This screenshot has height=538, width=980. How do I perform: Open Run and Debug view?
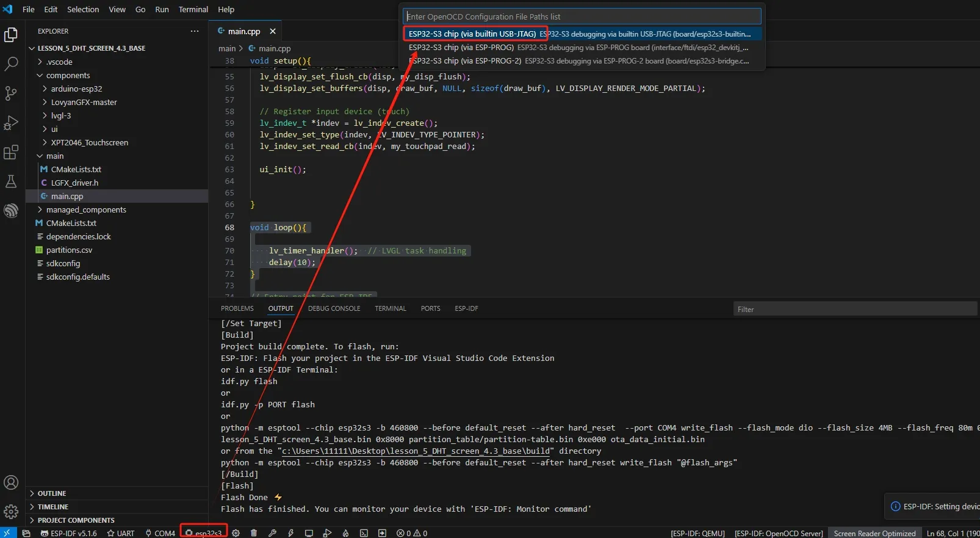pos(11,123)
